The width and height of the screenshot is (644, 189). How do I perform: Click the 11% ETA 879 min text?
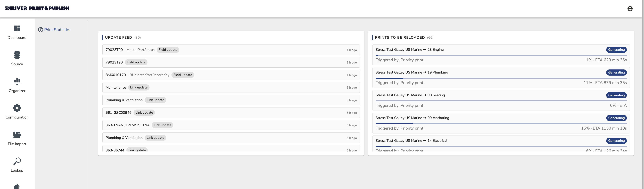605,83
